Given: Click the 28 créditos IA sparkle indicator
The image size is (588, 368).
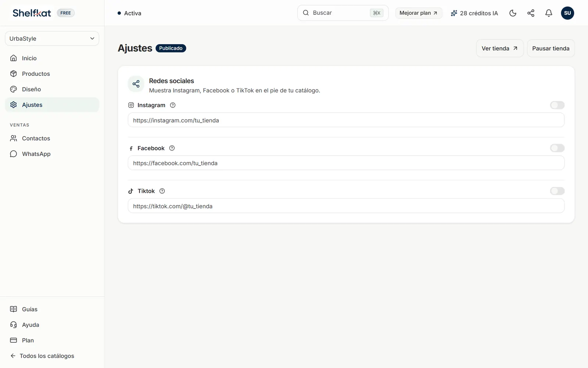Looking at the screenshot, I should point(474,13).
